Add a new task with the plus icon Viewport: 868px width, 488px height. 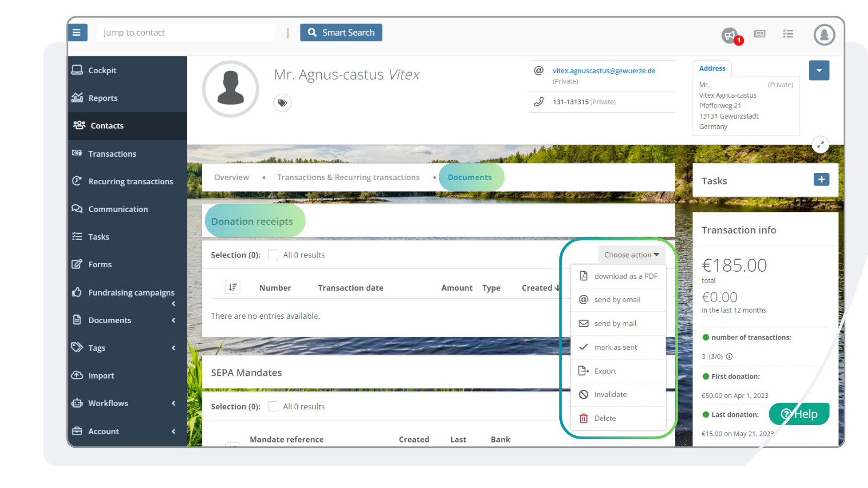pos(821,178)
